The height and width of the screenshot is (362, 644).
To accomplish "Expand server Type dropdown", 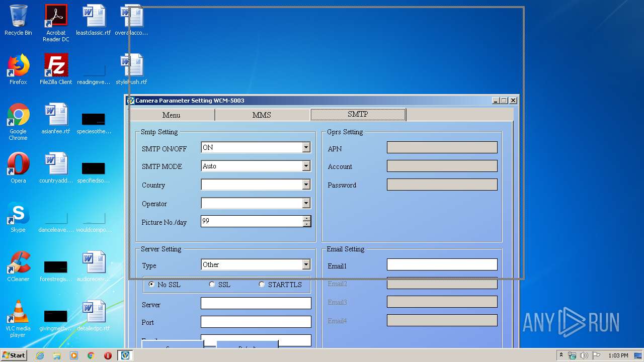I will click(306, 264).
